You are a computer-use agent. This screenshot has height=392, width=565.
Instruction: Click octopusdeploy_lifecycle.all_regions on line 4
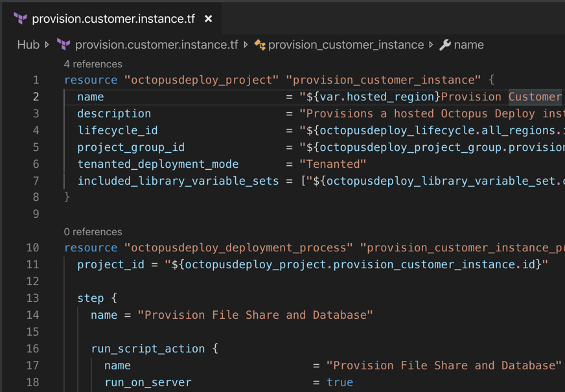tap(437, 130)
